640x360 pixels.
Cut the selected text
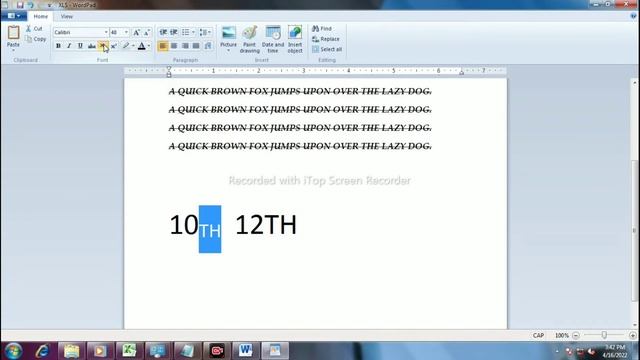[x=34, y=29]
